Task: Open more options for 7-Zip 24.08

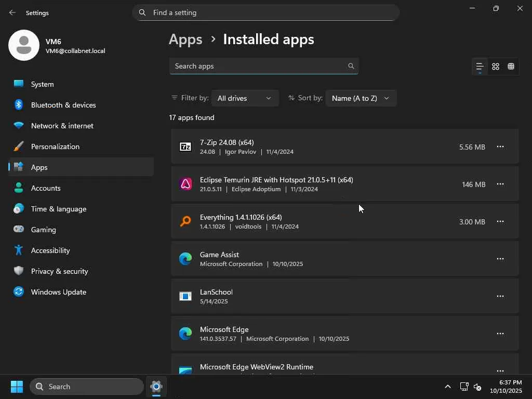Action: click(x=500, y=147)
